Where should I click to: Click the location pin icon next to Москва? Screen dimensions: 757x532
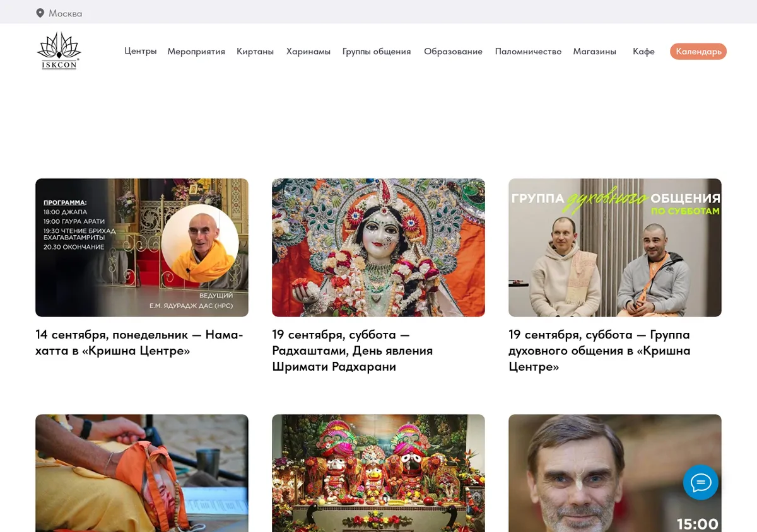point(40,13)
